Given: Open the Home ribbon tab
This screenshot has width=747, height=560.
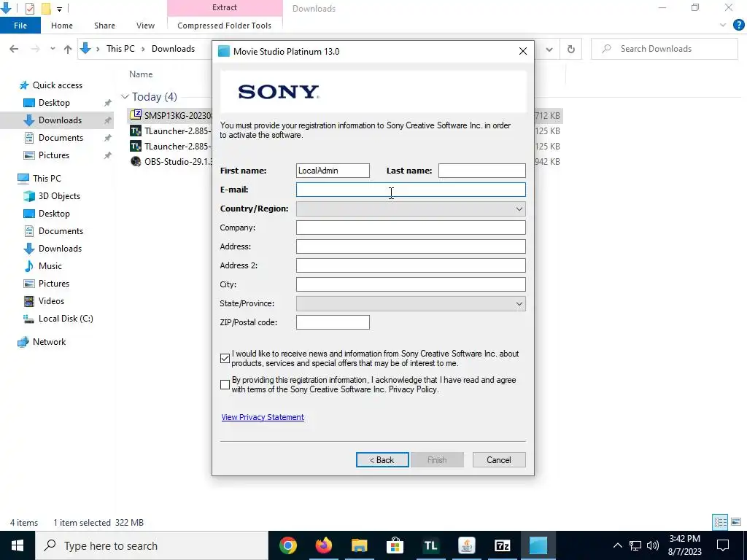Looking at the screenshot, I should (x=62, y=26).
